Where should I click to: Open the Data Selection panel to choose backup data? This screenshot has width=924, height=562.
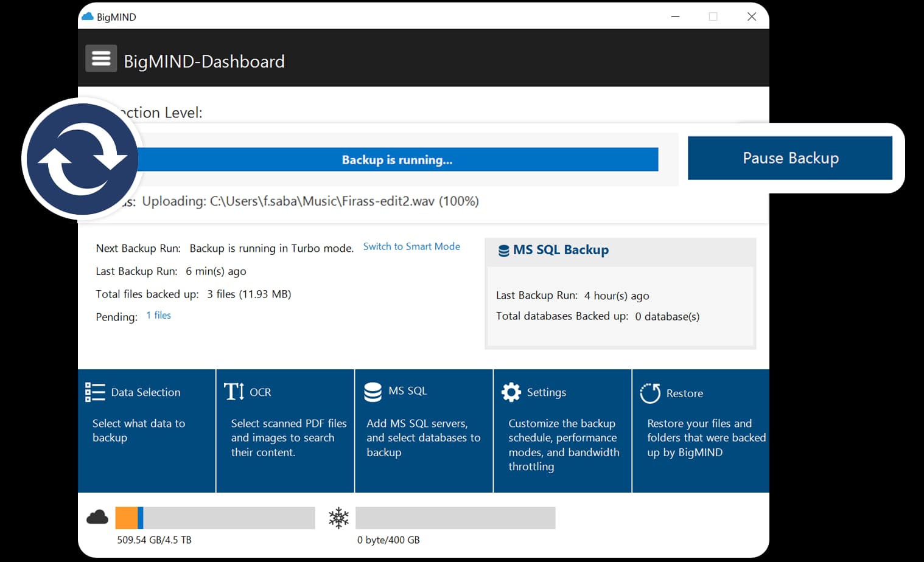(x=146, y=430)
